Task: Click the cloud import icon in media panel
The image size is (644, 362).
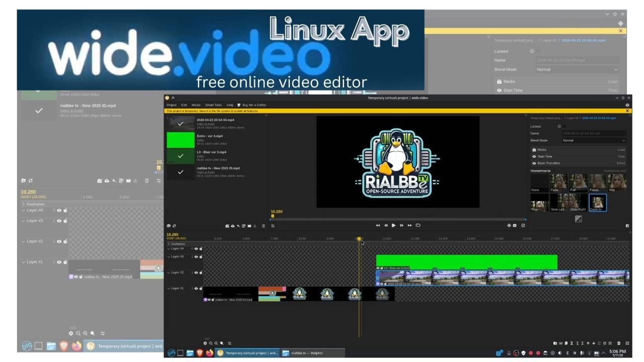Action: coord(232,226)
